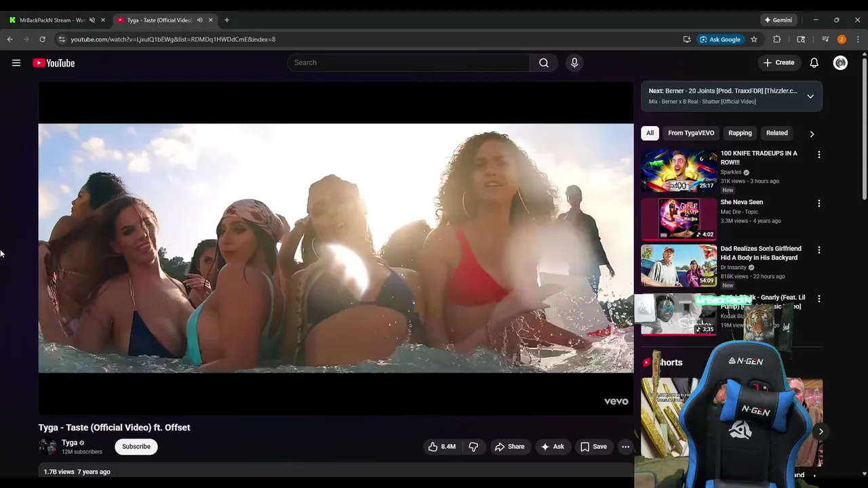This screenshot has height=488, width=868.
Task: Open options for Kodak Black Gnarly video
Action: tap(818, 299)
